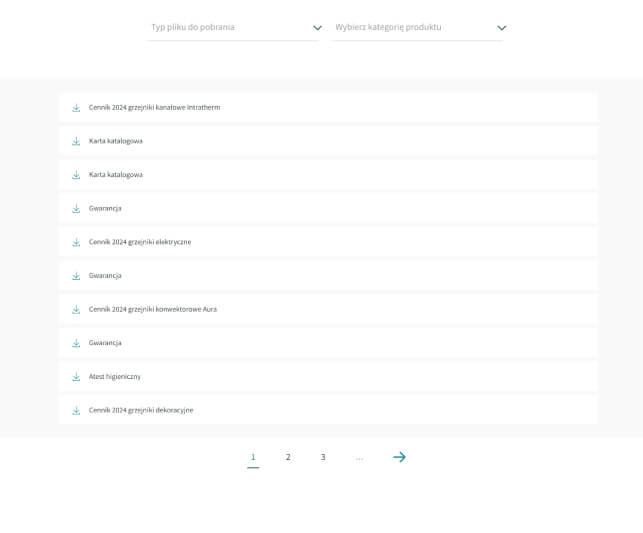Open 'Cennik 2024 grzejniki dekoracyjne' link
The width and height of the screenshot is (643, 533).
point(141,410)
